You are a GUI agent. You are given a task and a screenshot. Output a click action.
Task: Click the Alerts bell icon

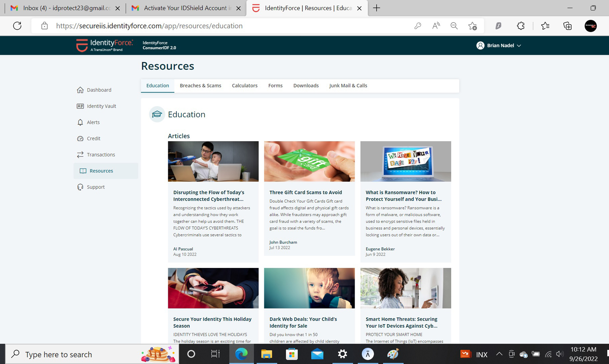pyautogui.click(x=80, y=122)
